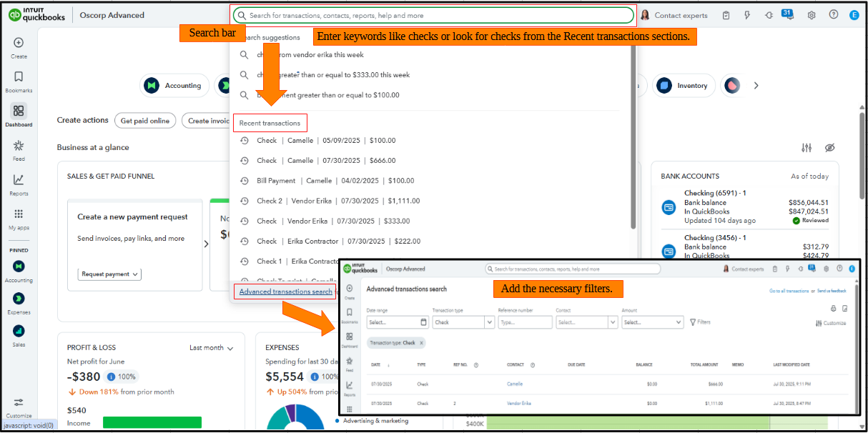This screenshot has height=433, width=868.
Task: Click the export icon in Advanced transactions search
Action: [x=845, y=309]
